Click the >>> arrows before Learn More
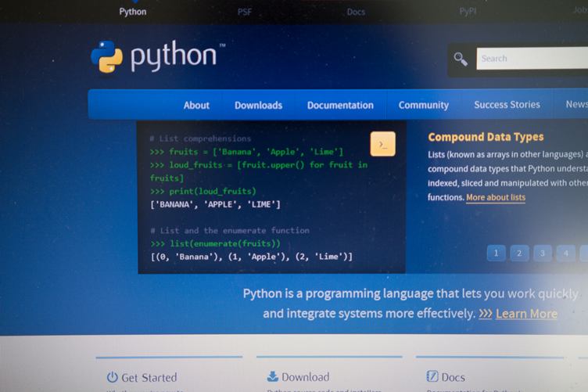 pyautogui.click(x=486, y=313)
